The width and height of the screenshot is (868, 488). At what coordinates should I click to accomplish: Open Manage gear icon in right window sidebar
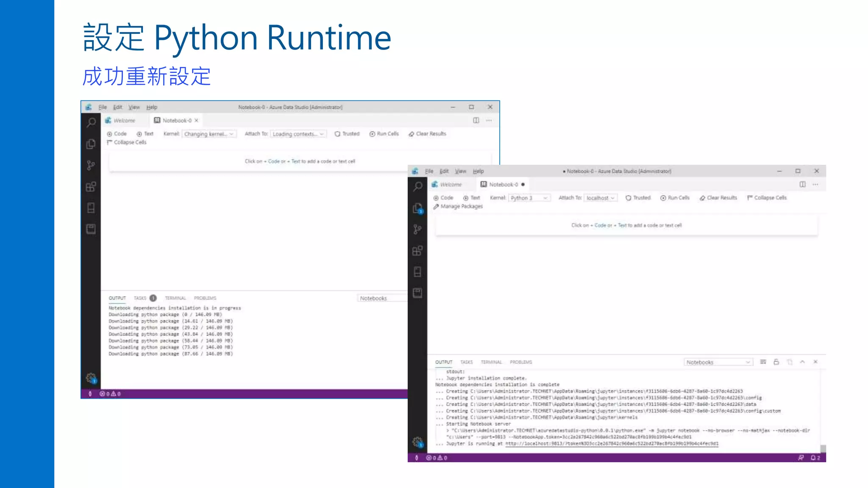click(x=417, y=442)
